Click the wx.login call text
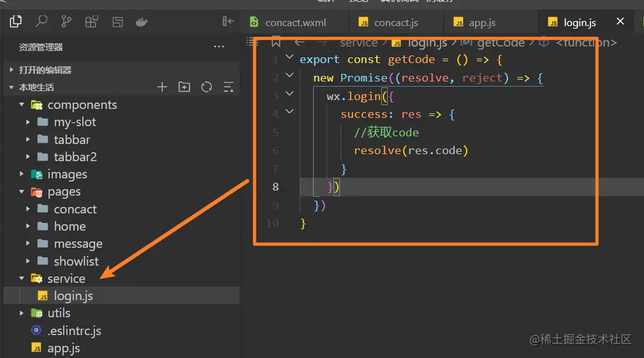The image size is (644, 358). [354, 96]
